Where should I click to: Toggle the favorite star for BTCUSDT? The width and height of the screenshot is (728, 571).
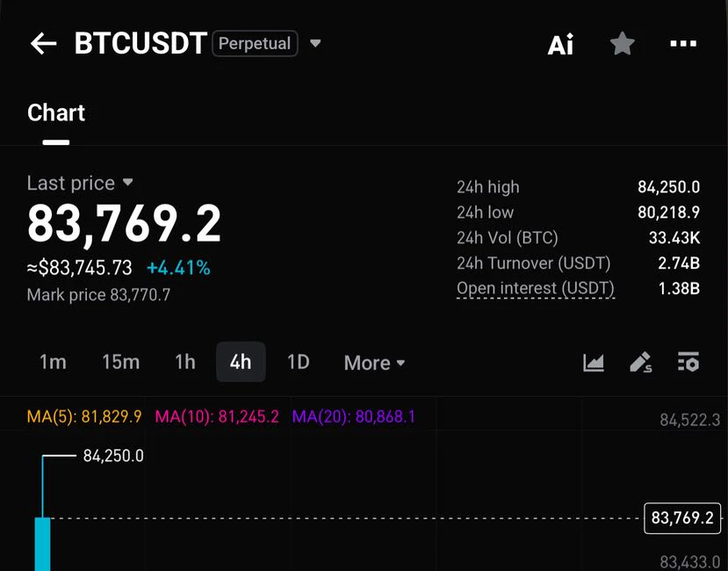(x=622, y=44)
